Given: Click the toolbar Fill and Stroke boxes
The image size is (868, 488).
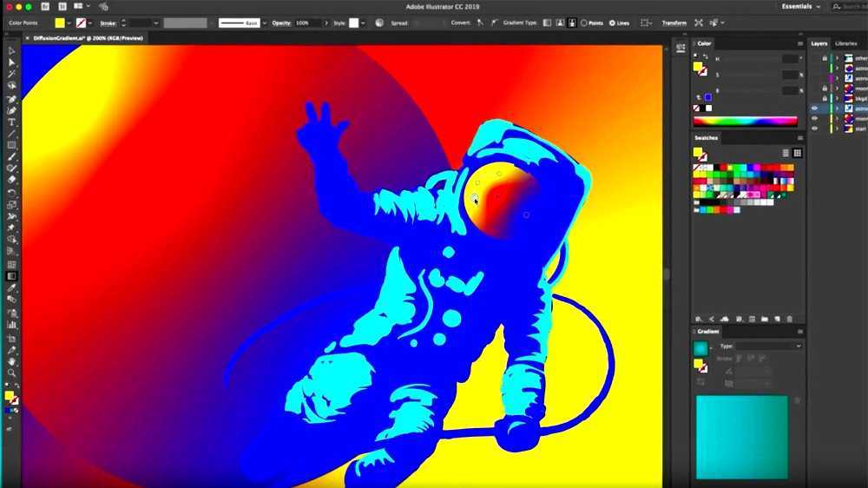Looking at the screenshot, I should [11, 398].
